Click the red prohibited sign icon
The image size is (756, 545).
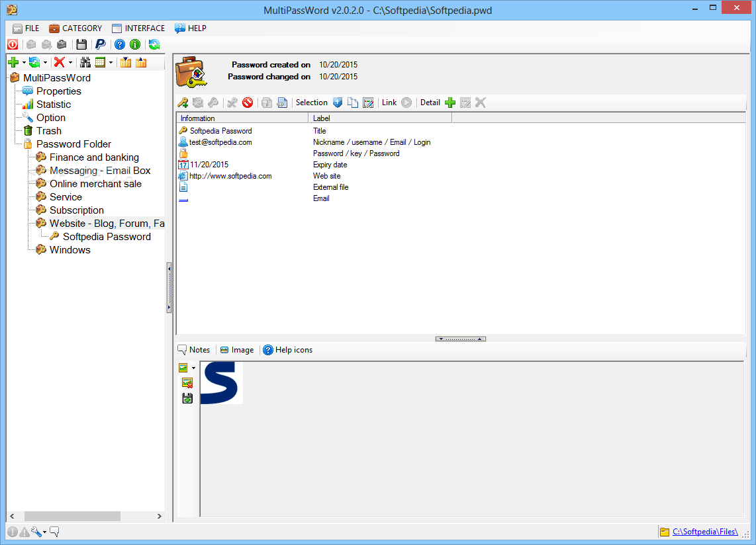(248, 103)
